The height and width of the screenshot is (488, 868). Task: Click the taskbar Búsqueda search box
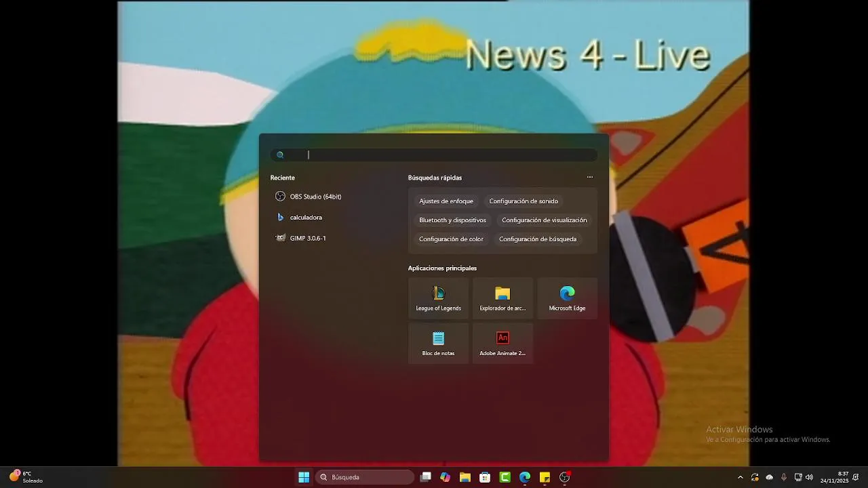click(366, 477)
